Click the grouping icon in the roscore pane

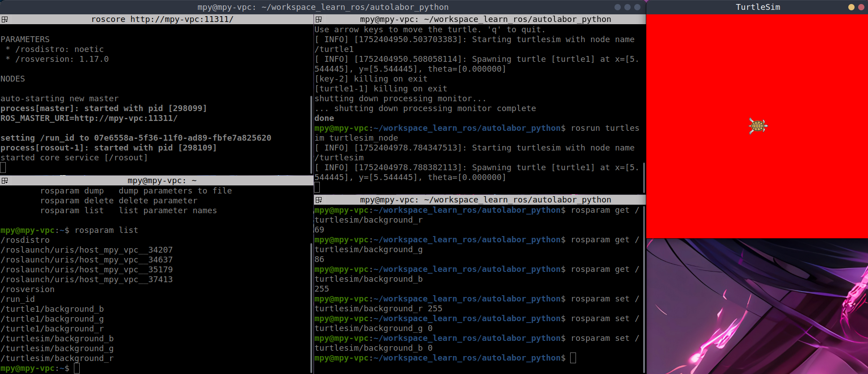[5, 19]
